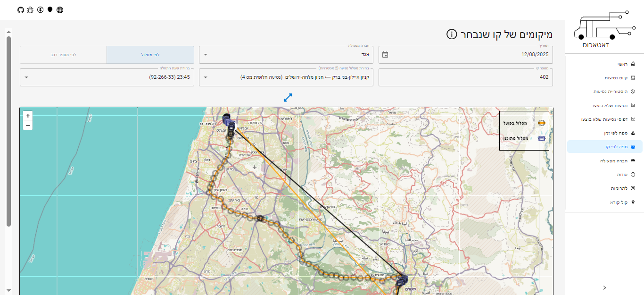
Task: Expand map to fullscreen with blue arrows
Action: 288,97
